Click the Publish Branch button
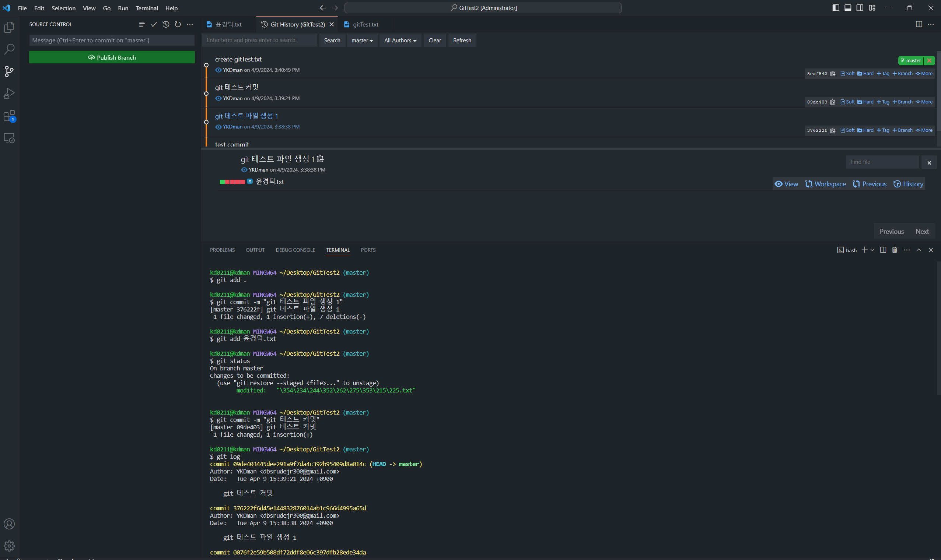 [112, 57]
